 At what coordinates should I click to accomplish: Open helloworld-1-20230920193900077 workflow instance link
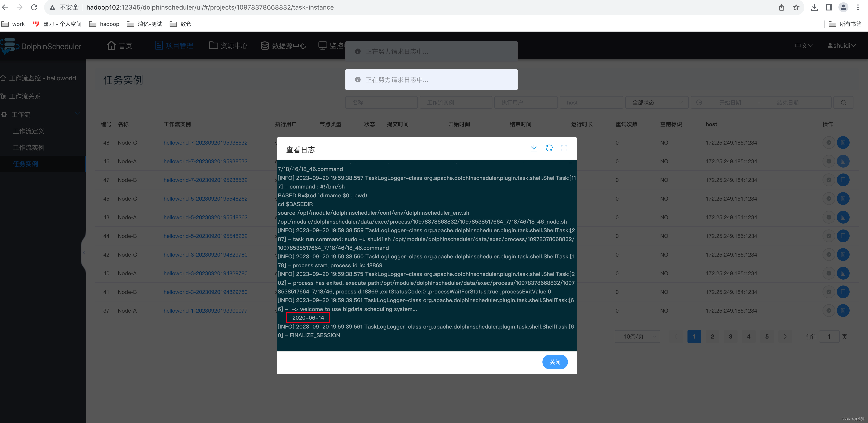point(205,311)
